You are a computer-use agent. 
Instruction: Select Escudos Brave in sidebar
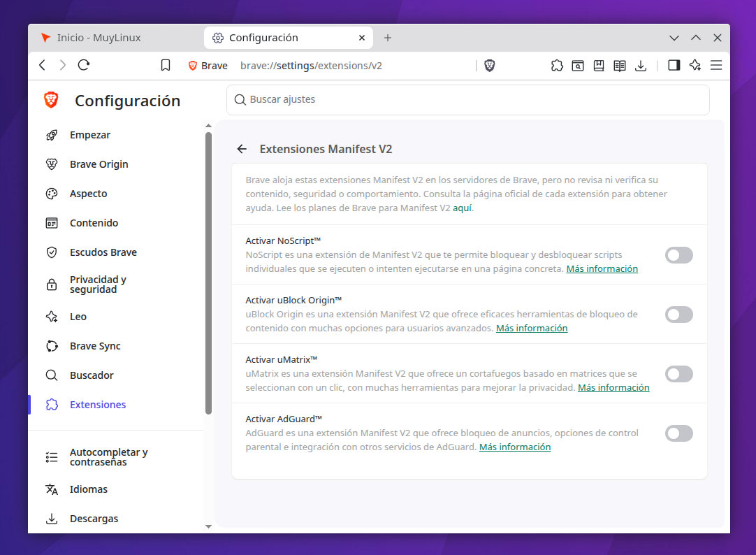tap(103, 252)
